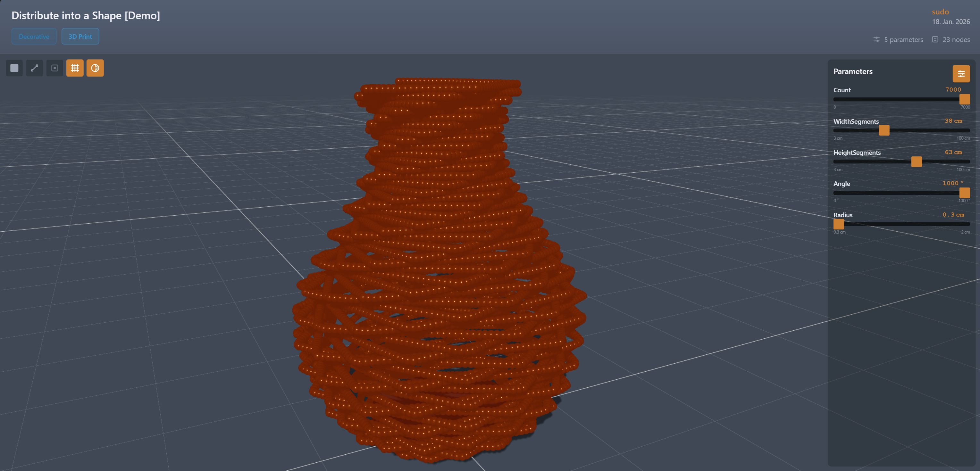Click the 'HeightSegments' parameter label
Viewport: 980px width, 471px height.
pos(857,153)
